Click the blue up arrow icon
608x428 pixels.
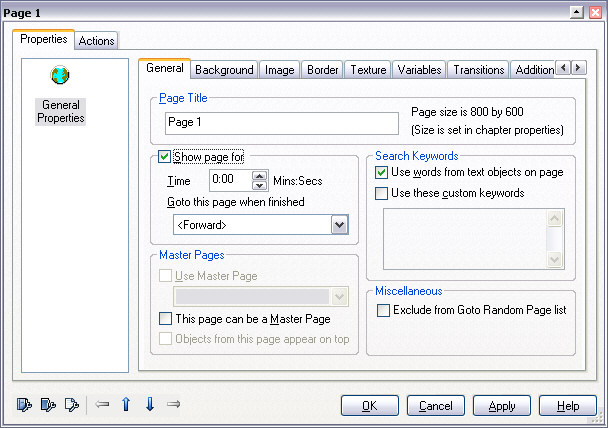(x=126, y=404)
